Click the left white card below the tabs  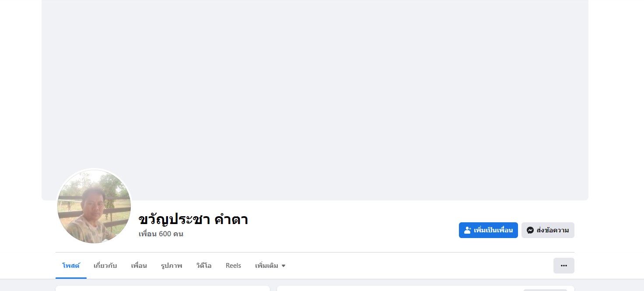click(x=162, y=288)
